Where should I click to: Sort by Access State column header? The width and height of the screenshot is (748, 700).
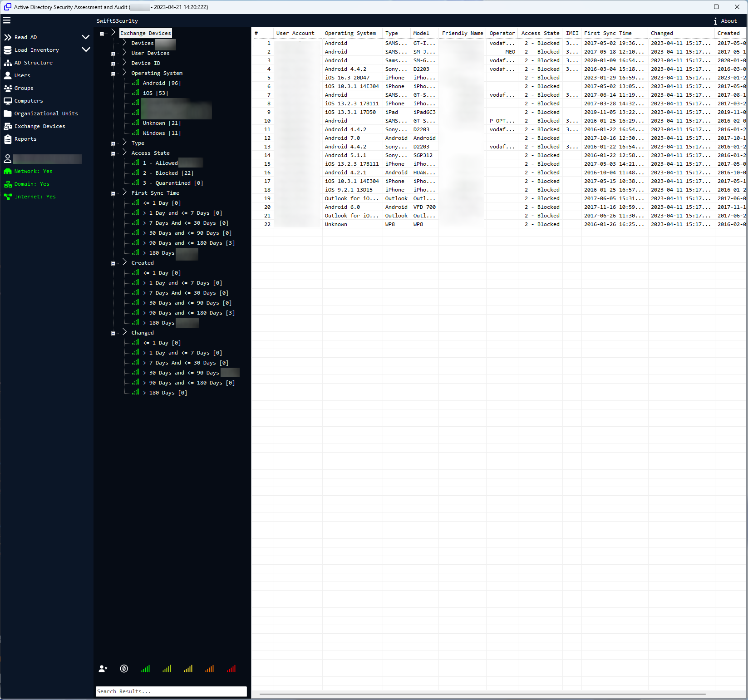pos(540,33)
